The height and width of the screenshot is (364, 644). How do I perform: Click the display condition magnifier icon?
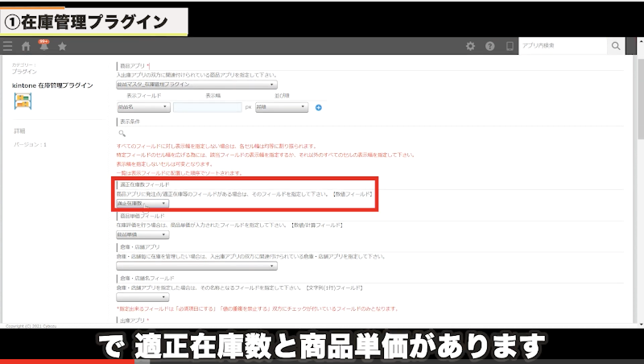point(122,133)
